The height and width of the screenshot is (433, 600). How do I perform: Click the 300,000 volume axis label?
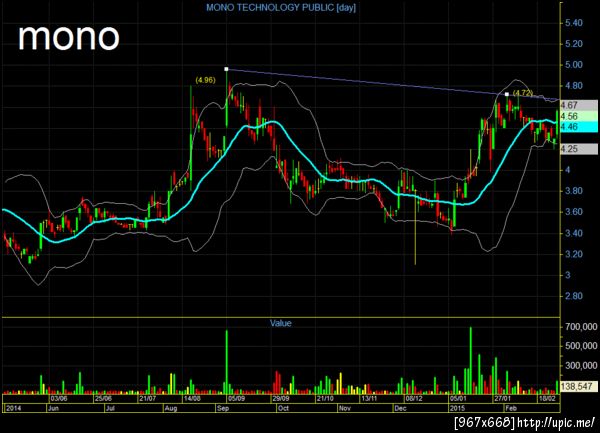581,366
